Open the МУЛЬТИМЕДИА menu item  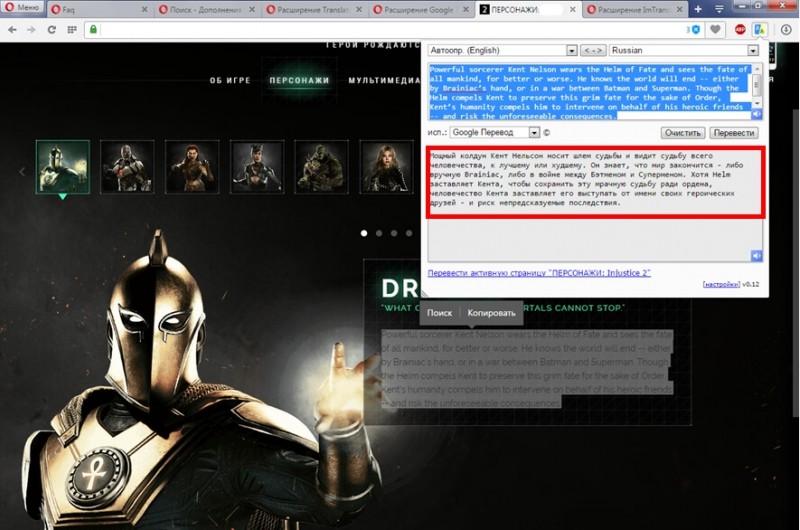tap(384, 81)
